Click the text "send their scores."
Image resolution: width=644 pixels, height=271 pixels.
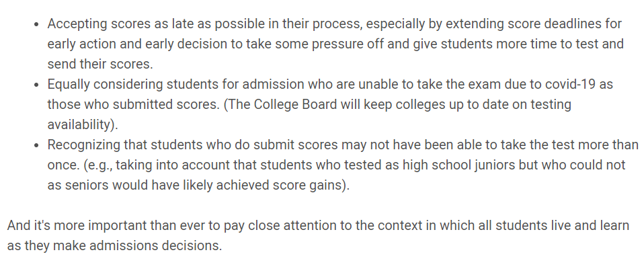pos(100,64)
